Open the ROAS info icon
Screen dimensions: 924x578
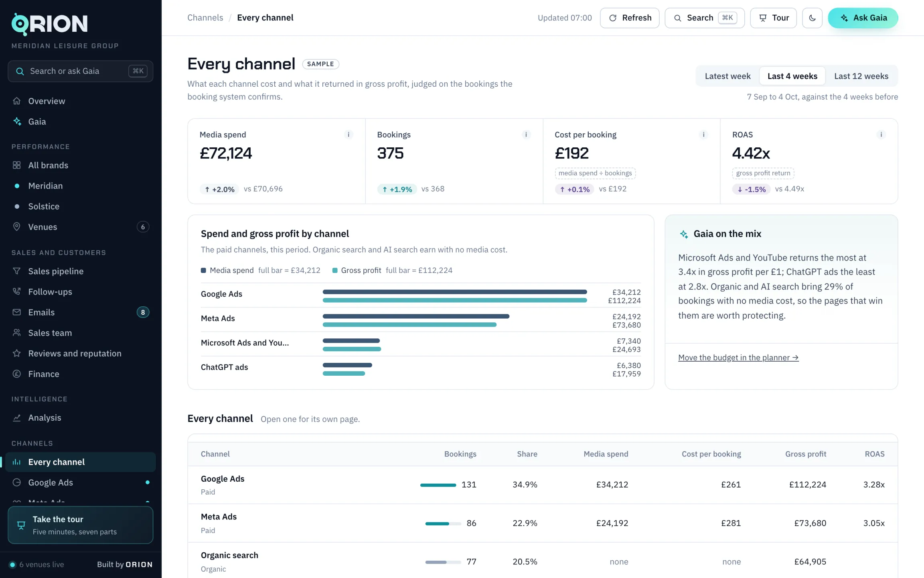point(881,134)
